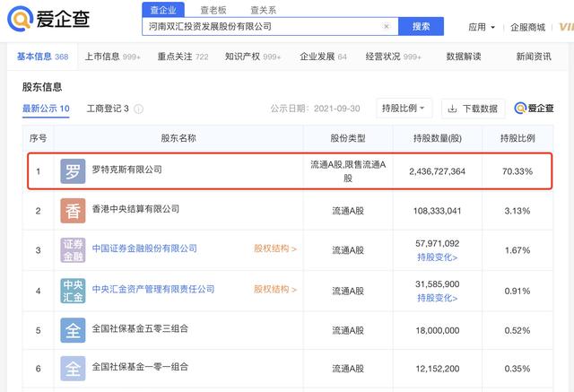Click the 证券金融 company logo icon
The height and width of the screenshot is (392, 574).
point(73,249)
